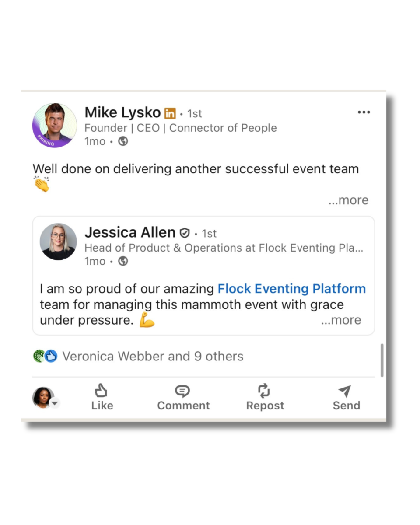
Task: Open the Comment speech bubble icon
Action: click(x=182, y=391)
